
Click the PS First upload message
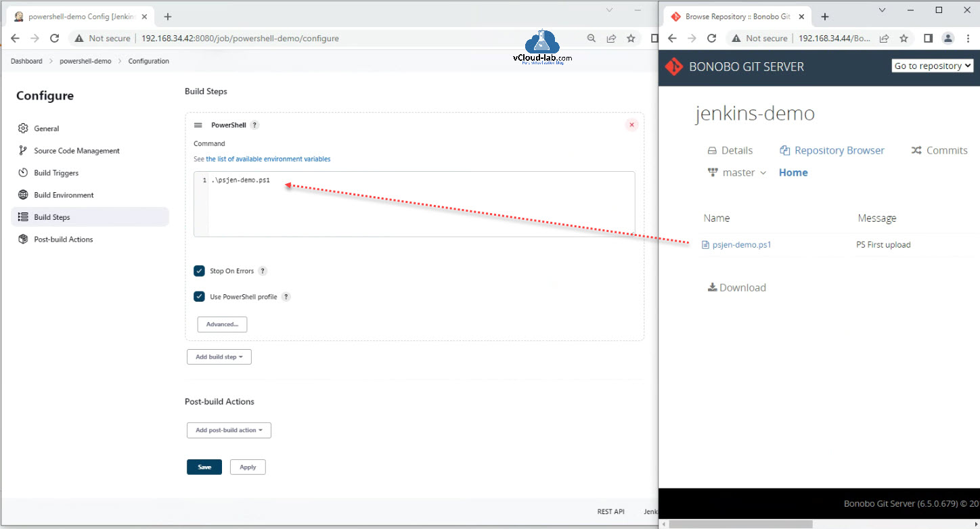point(883,245)
